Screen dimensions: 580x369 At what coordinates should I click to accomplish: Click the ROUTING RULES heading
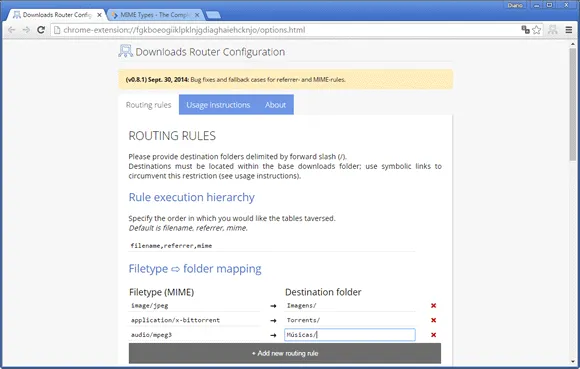(172, 136)
